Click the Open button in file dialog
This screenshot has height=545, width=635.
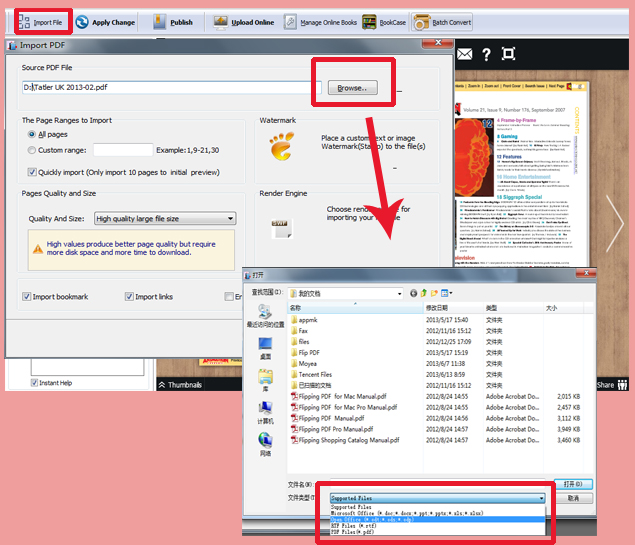coord(573,484)
